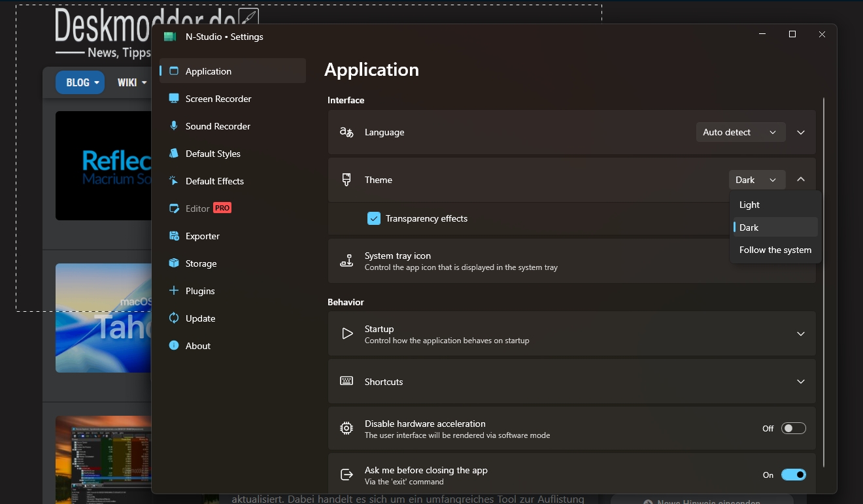Click the Storage box icon
The width and height of the screenshot is (863, 504).
[x=174, y=263]
